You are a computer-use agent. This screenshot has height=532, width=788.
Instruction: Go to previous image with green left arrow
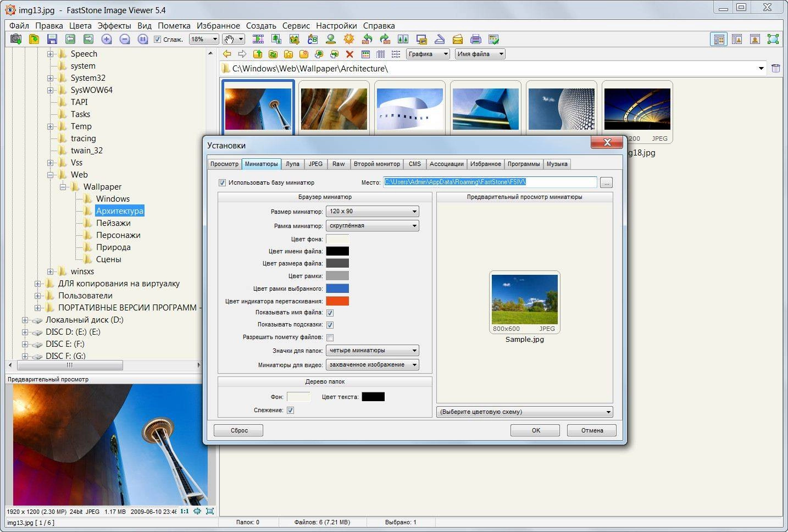click(70, 39)
